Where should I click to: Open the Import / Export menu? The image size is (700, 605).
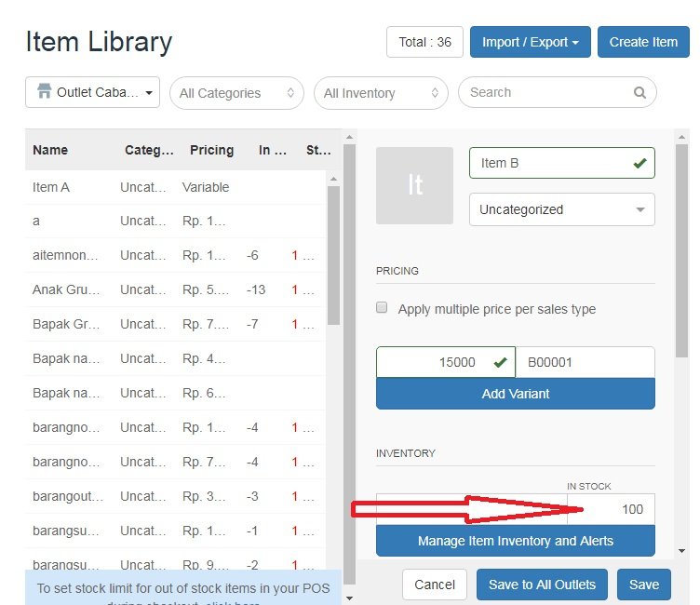click(x=530, y=42)
